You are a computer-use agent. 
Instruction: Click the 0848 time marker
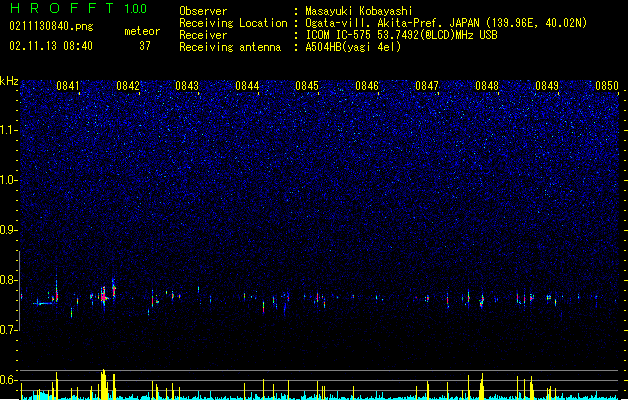pyautogui.click(x=487, y=86)
